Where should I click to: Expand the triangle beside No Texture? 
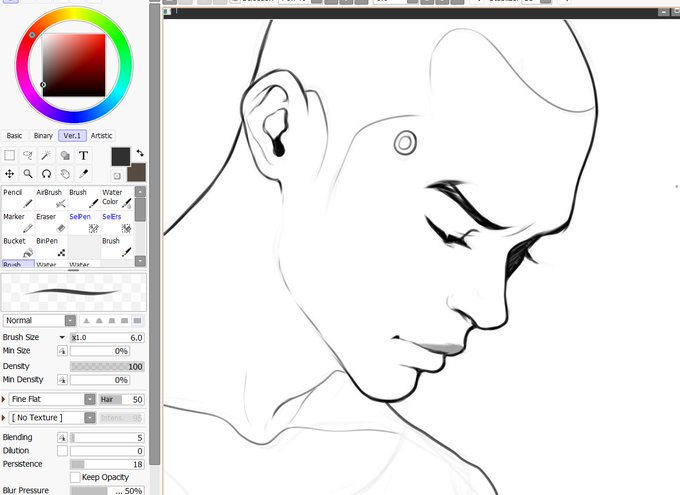coord(3,418)
